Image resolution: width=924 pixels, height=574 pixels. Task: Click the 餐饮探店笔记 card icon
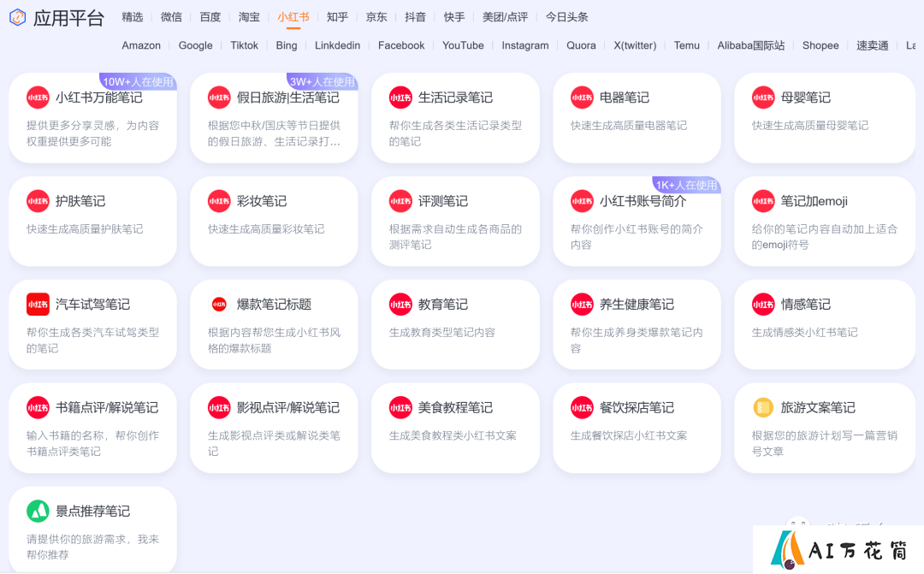click(583, 408)
